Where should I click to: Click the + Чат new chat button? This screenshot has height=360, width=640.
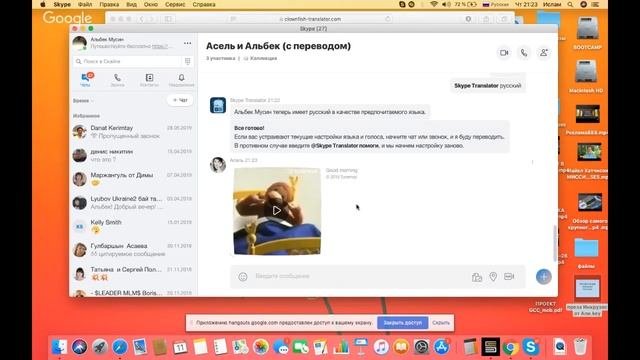[180, 100]
